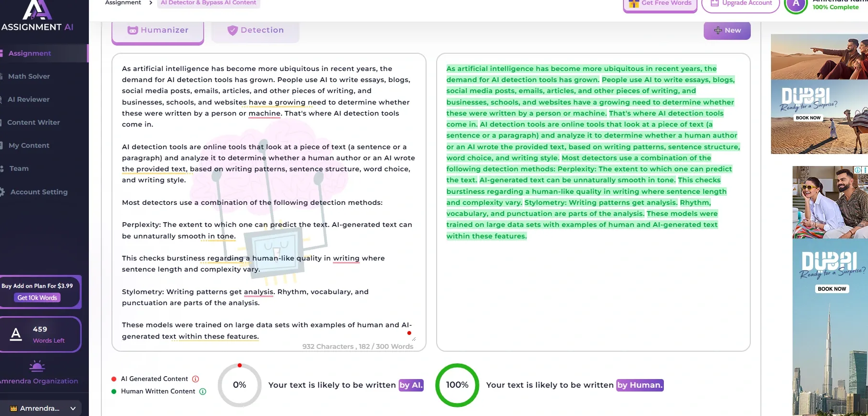Image resolution: width=868 pixels, height=416 pixels.
Task: Click the Dubai BOOK NOW ad button
Action: click(831, 289)
